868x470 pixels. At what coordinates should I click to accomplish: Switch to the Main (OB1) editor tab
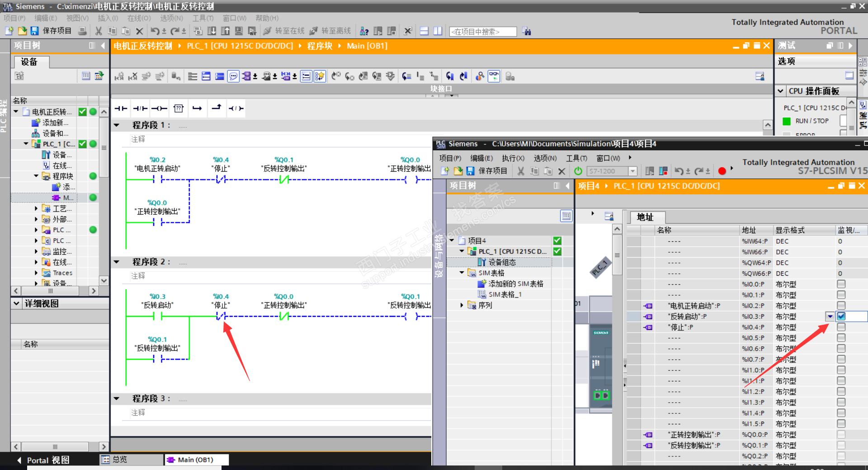(x=196, y=460)
